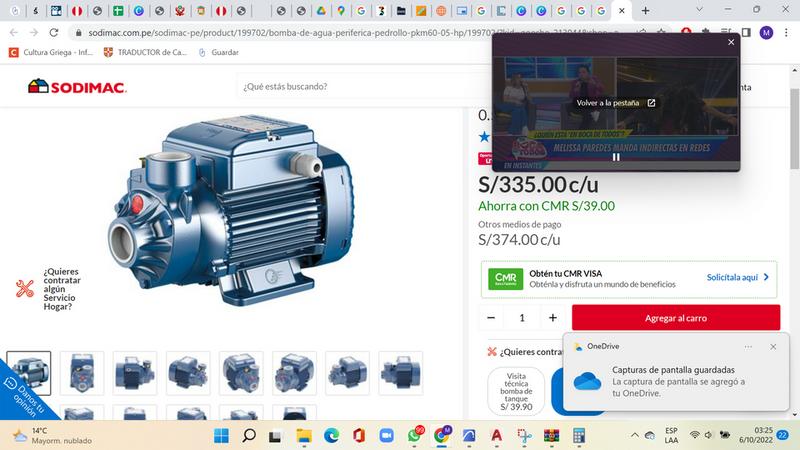Image resolution: width=800 pixels, height=450 pixels.
Task: Open File Explorer from taskbar
Action: (x=304, y=436)
